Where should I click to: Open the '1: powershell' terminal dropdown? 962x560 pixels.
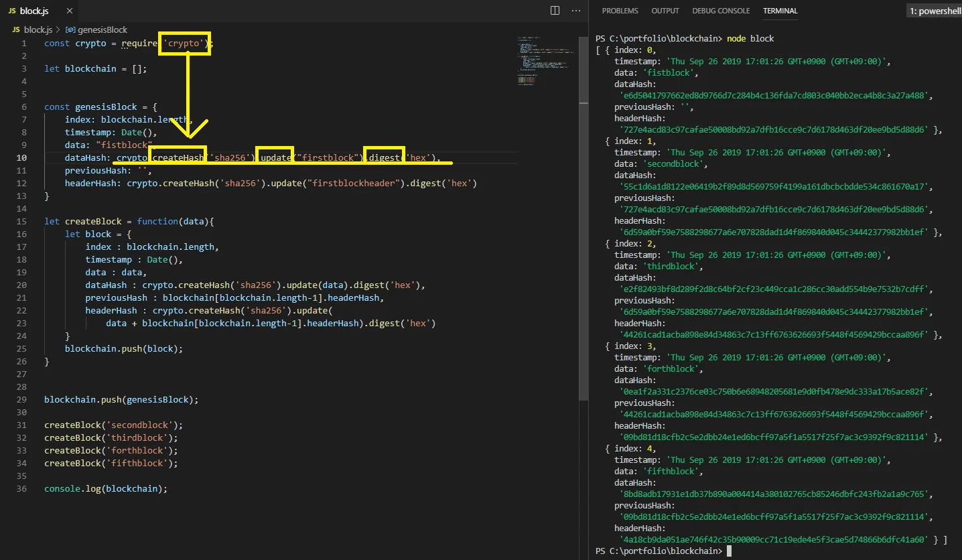coord(935,11)
